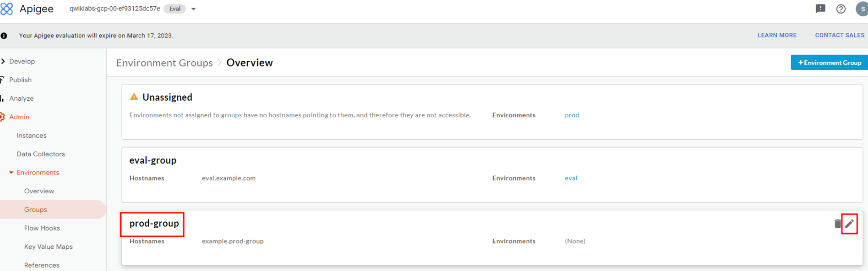The image size is (868, 271).
Task: Click the Unassigned heading
Action: click(x=167, y=97)
